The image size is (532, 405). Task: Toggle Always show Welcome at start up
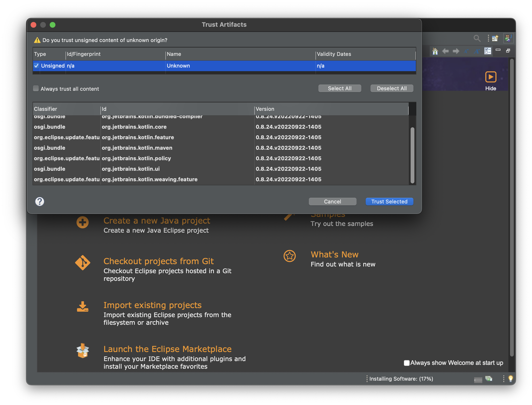pyautogui.click(x=407, y=363)
